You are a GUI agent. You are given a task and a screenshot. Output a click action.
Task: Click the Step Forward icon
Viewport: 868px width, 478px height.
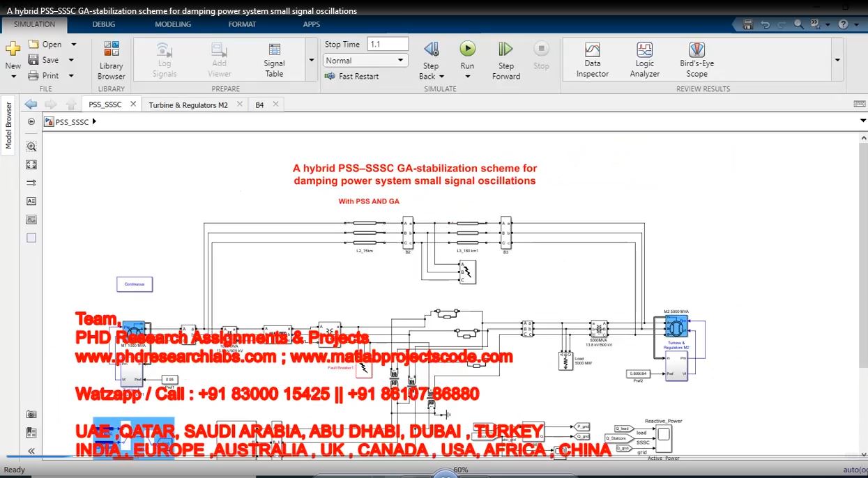505,49
